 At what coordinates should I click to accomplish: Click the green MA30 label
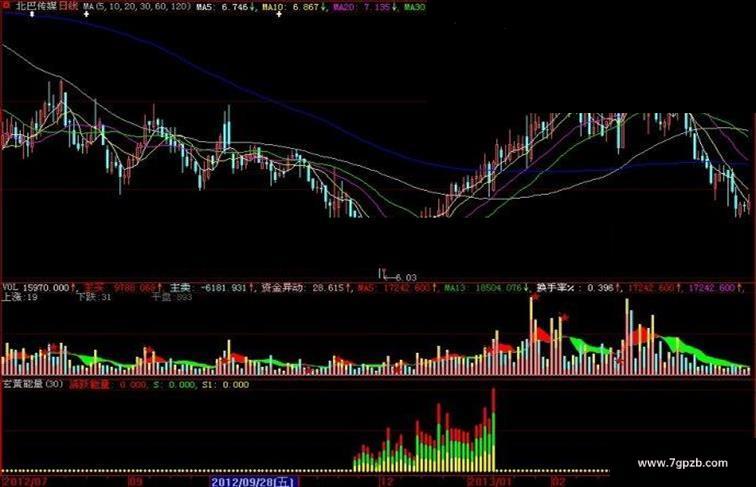pos(415,7)
